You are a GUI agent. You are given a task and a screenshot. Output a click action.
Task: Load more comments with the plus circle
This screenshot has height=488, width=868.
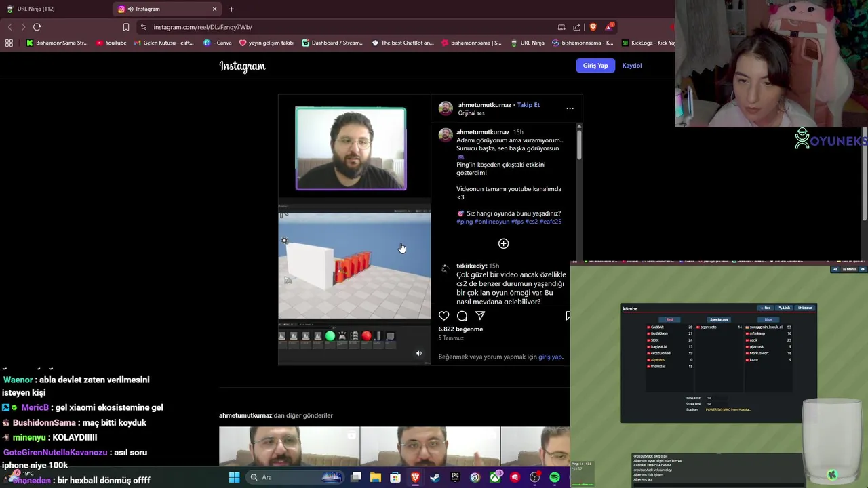pos(503,243)
